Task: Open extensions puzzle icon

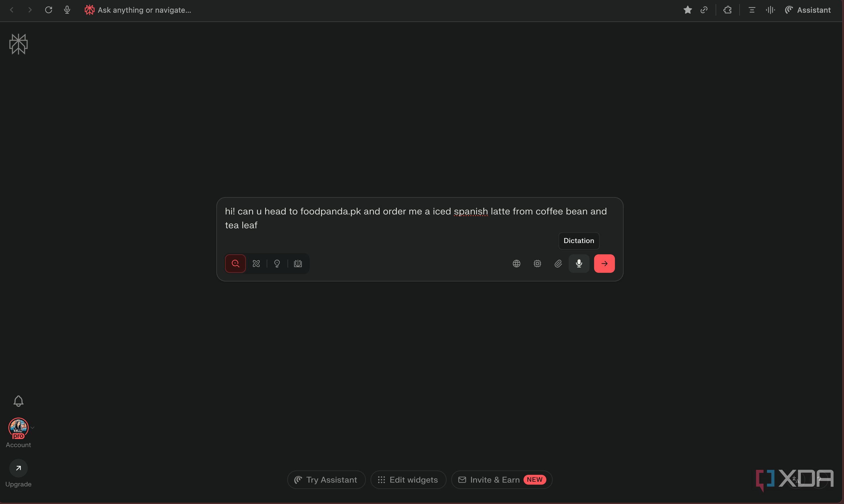Action: tap(727, 10)
